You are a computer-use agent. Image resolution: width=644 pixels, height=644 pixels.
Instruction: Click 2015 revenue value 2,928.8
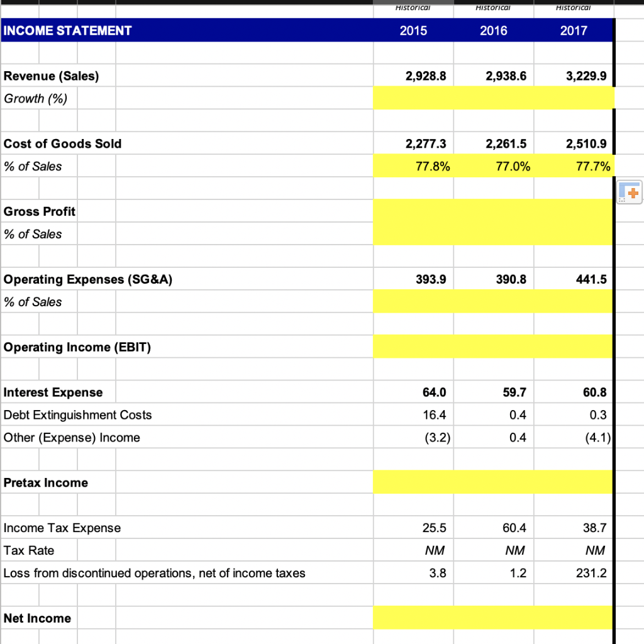point(426,76)
